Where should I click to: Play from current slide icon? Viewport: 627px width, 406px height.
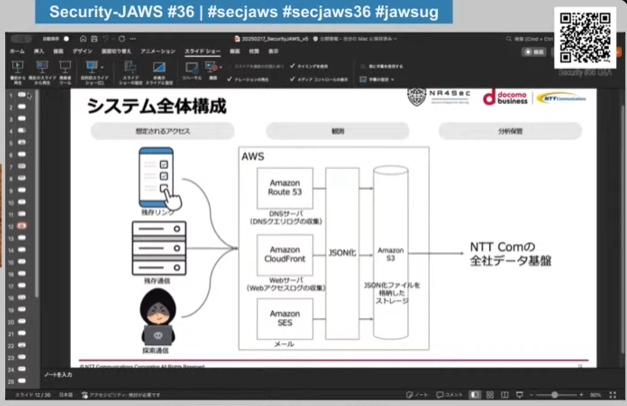click(42, 67)
